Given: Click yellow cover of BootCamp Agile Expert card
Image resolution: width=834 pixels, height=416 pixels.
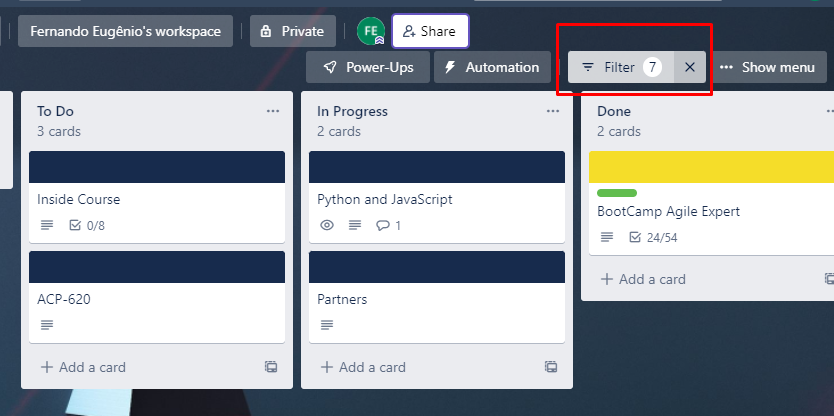Looking at the screenshot, I should [711, 167].
